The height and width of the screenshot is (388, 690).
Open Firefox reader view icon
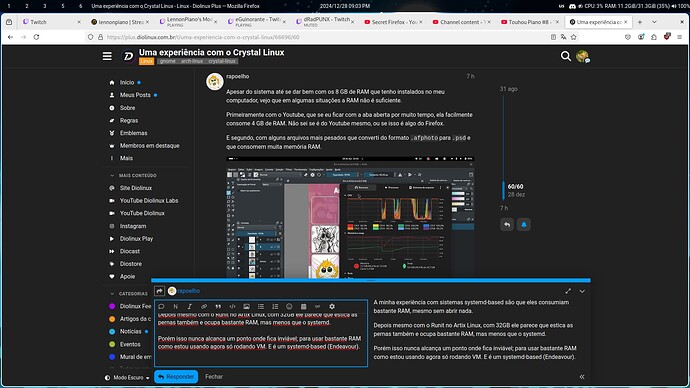point(553,37)
